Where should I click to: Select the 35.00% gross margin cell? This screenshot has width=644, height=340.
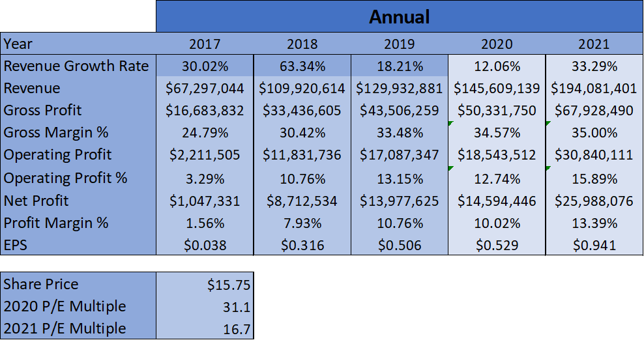pyautogui.click(x=594, y=132)
